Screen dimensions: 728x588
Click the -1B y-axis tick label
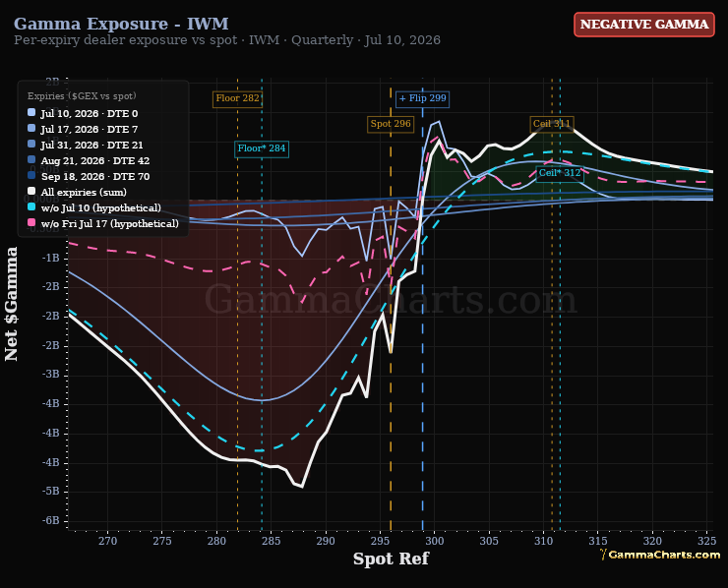coord(50,258)
